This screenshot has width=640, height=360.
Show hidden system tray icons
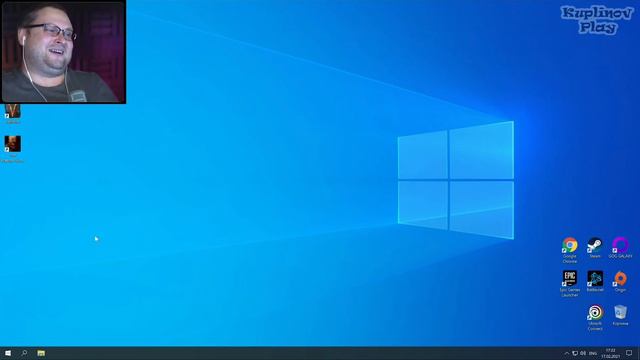(567, 353)
